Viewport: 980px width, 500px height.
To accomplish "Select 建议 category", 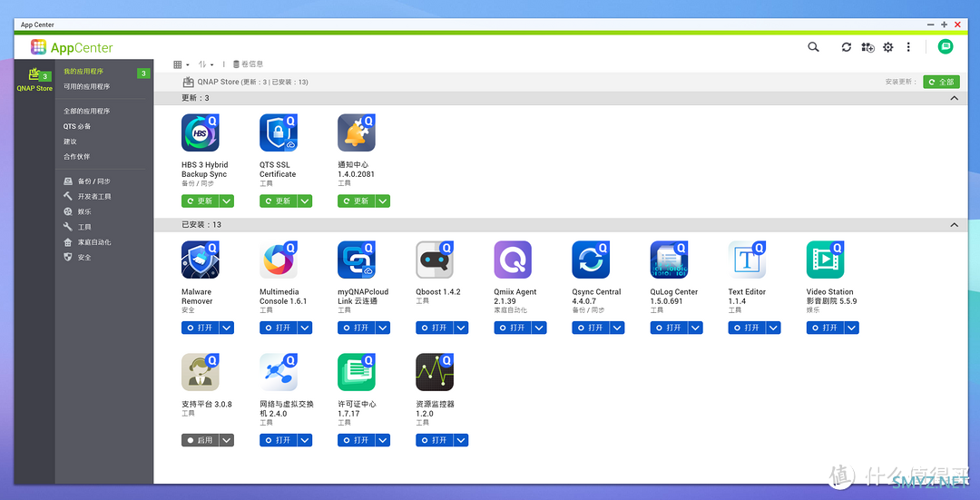I will [x=70, y=142].
